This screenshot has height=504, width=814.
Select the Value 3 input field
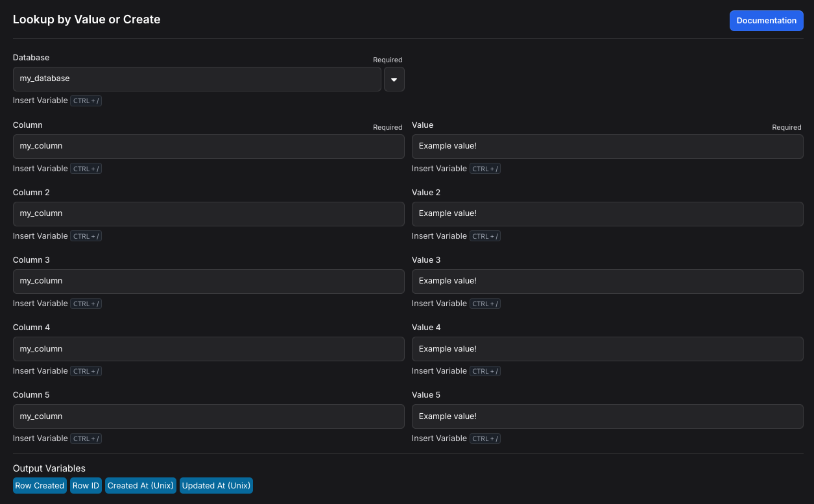tap(608, 282)
